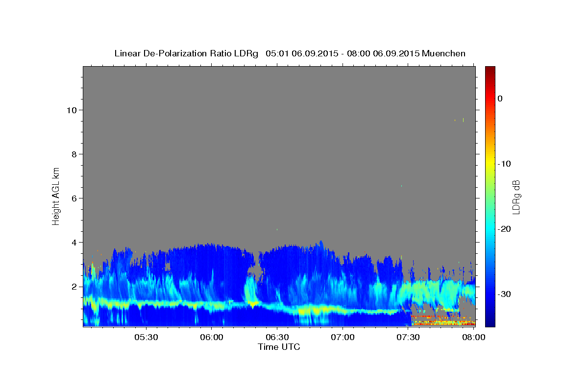Click the "08:00" time tick label

tap(473, 338)
